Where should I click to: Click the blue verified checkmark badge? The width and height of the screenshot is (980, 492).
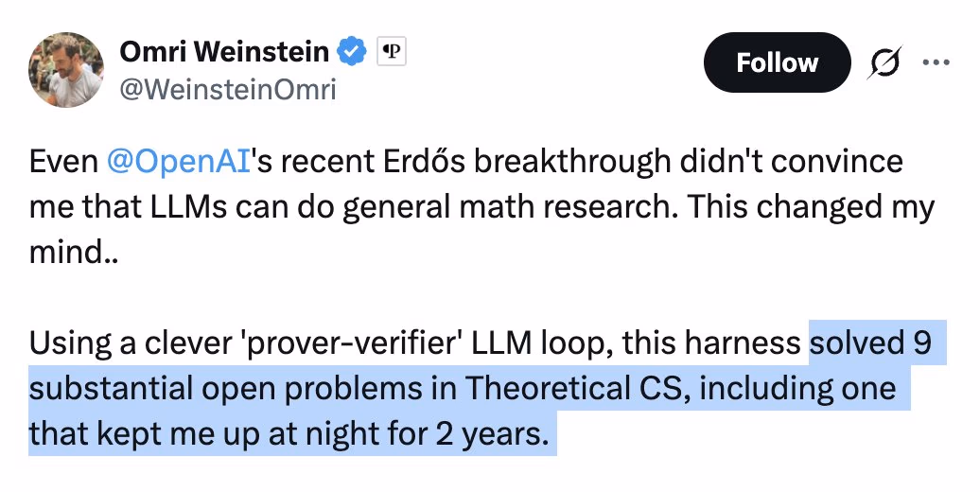[352, 51]
